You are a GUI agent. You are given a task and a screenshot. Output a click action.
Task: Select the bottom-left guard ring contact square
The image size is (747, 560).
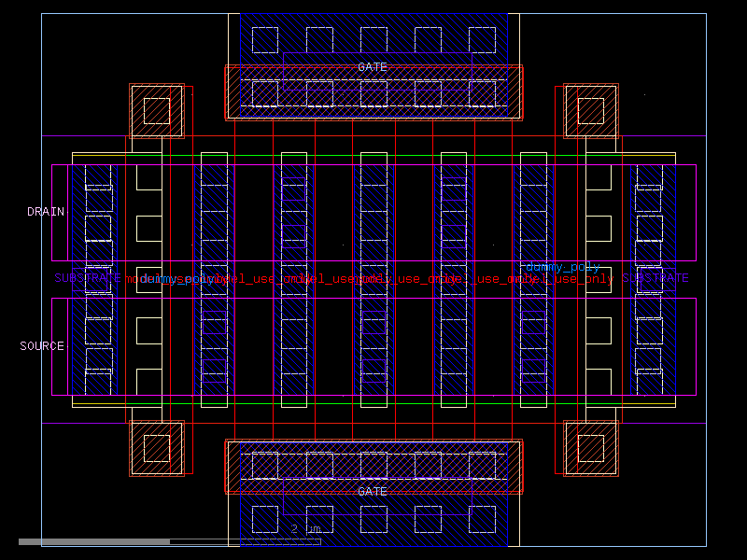pyautogui.click(x=156, y=448)
